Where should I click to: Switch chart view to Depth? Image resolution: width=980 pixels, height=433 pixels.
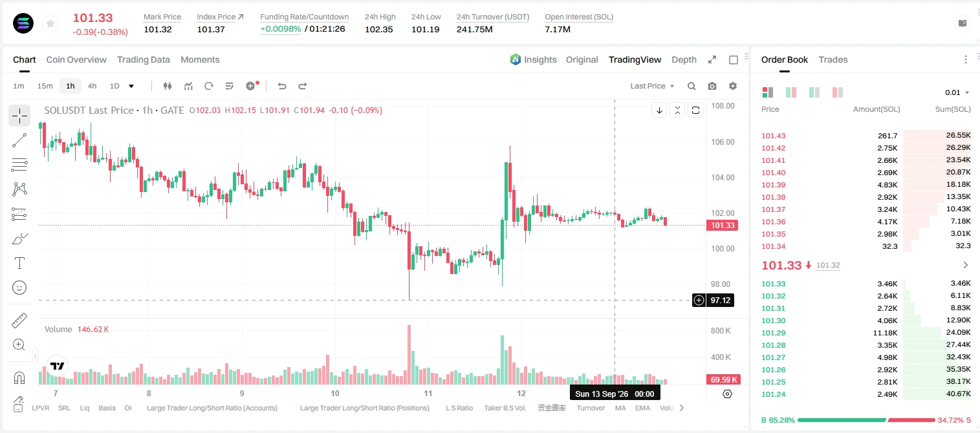[684, 59]
